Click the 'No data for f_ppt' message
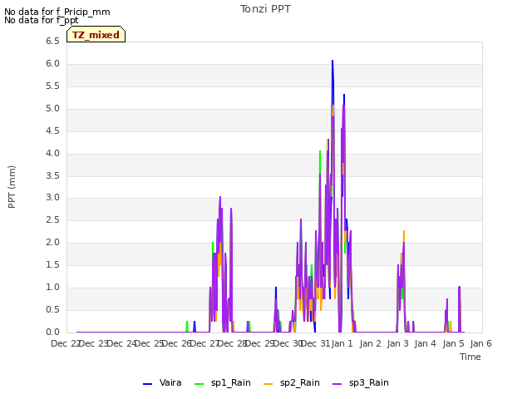This screenshot has height=399, width=532. [x=41, y=20]
